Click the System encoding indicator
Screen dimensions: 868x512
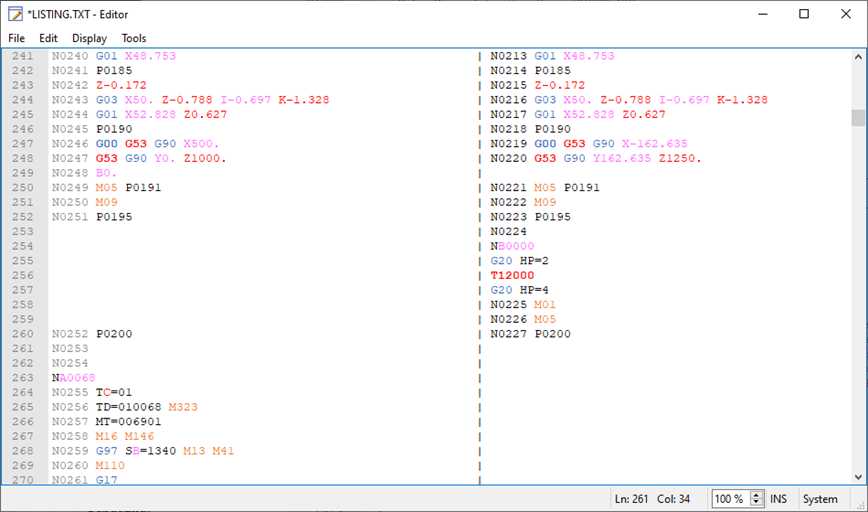coord(820,498)
